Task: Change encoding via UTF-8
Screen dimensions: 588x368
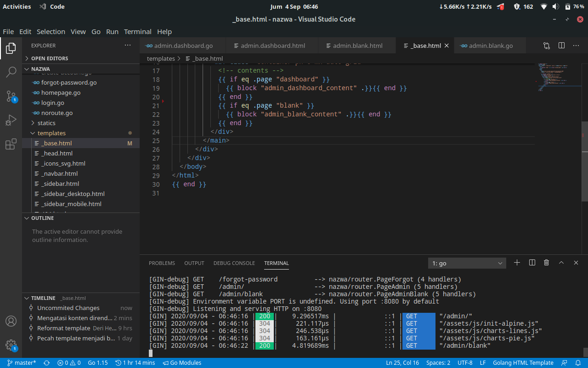Action: pos(465,362)
